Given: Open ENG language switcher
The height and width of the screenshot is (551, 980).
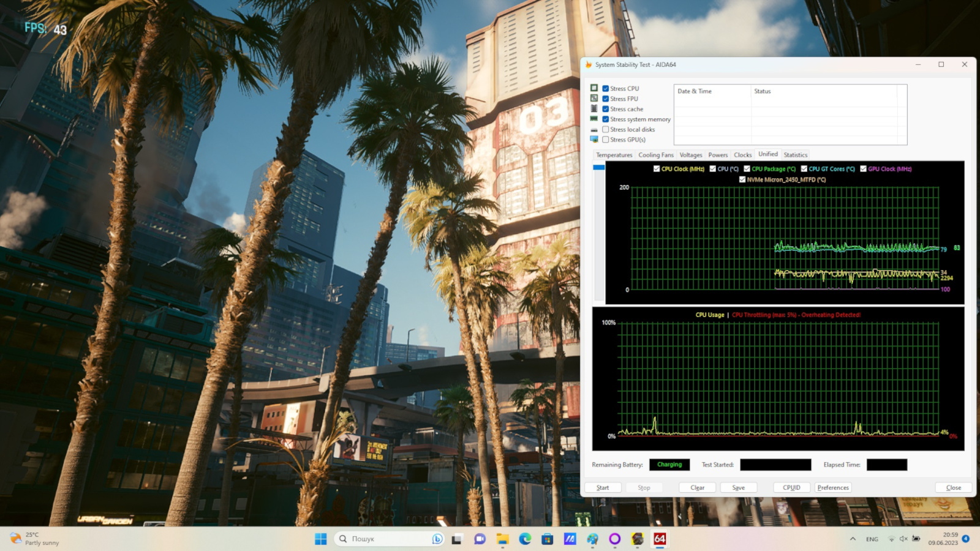Looking at the screenshot, I should coord(872,539).
